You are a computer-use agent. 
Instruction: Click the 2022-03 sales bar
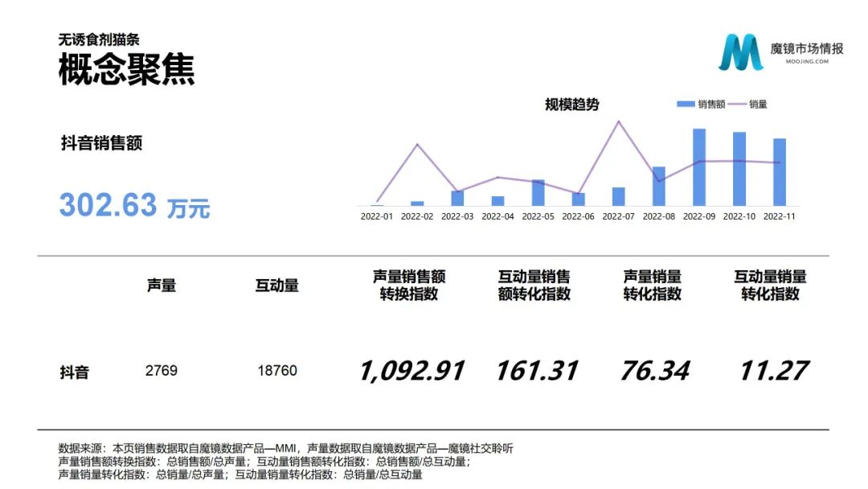(457, 199)
